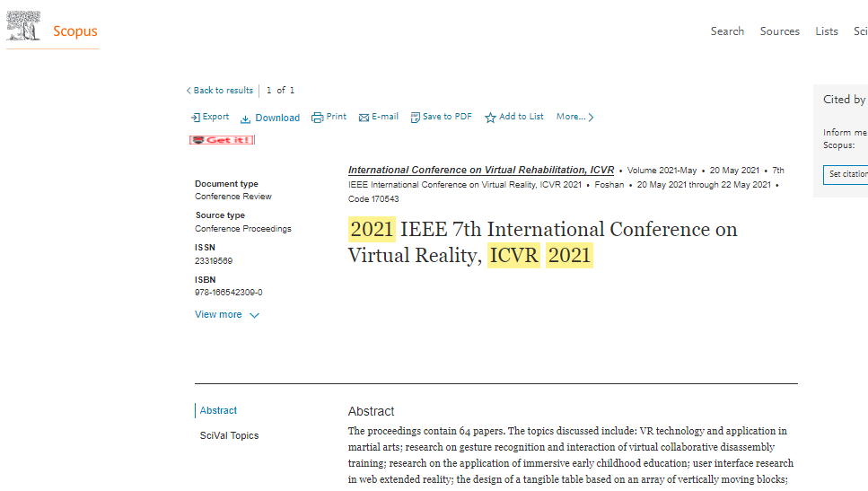This screenshot has width=868, height=491.
Task: Click the Save to PDF icon
Action: [416, 118]
